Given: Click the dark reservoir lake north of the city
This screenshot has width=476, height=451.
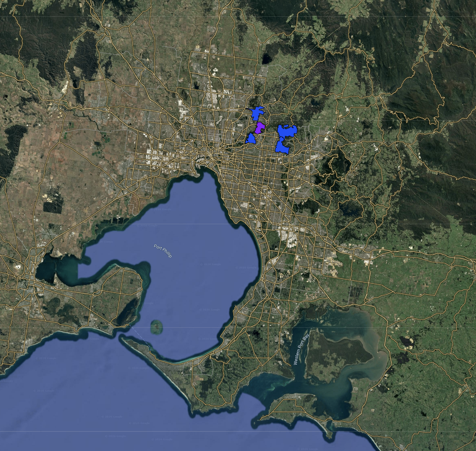Looking at the screenshot, I should click(x=266, y=59).
